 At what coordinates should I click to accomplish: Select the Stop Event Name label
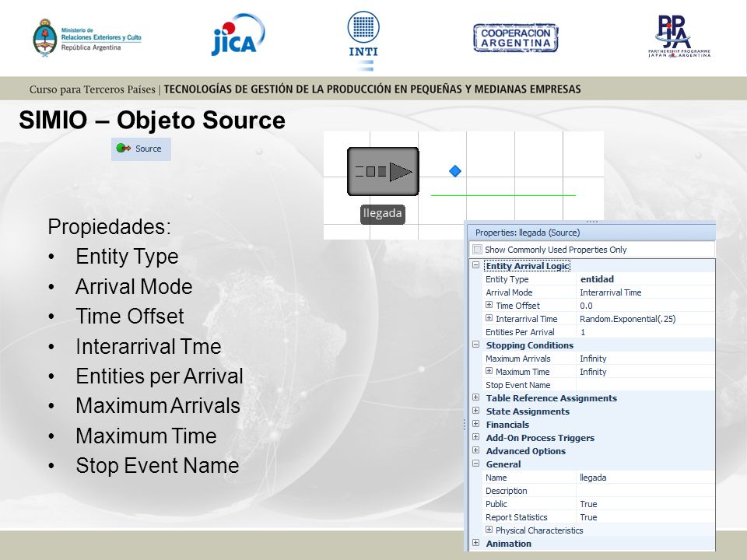coord(518,385)
